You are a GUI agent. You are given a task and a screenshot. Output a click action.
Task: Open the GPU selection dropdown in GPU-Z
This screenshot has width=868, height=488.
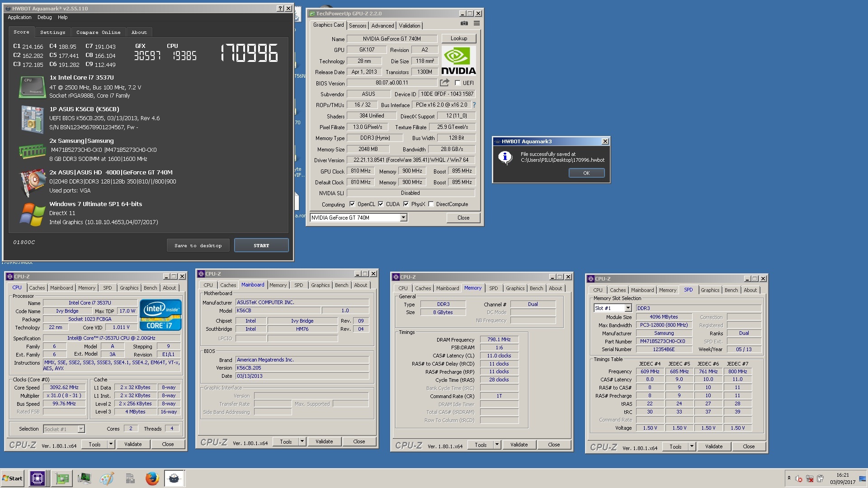(x=403, y=218)
